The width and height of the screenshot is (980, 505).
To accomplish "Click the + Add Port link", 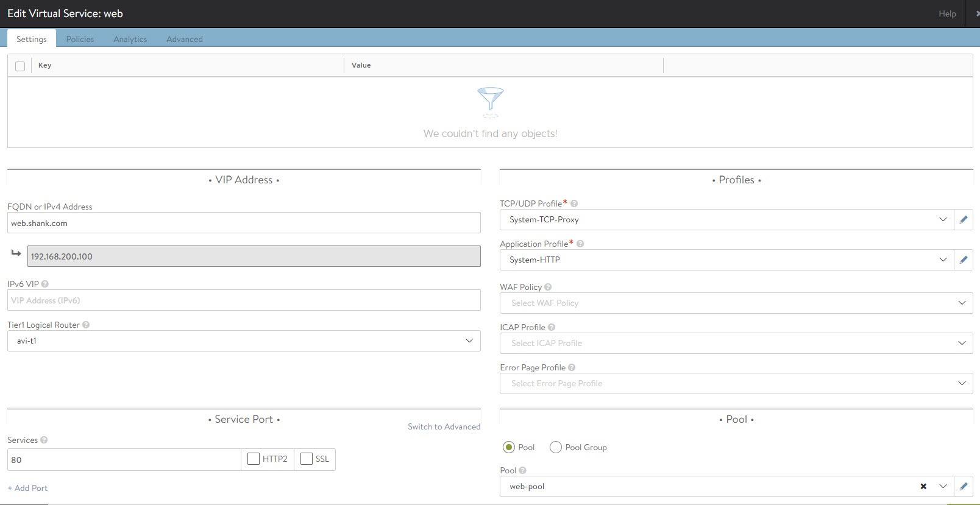I will click(x=27, y=488).
